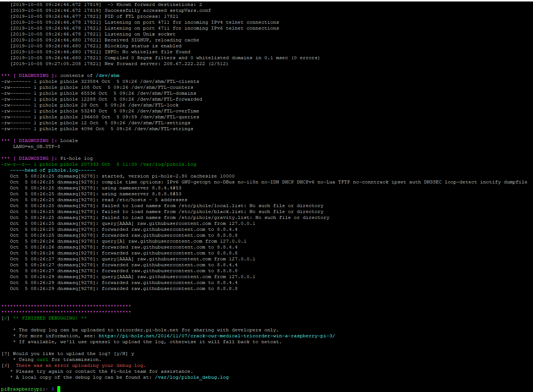The height and width of the screenshot is (392, 533).
Task: Click the 'head of pihole.log' separator text
Action: pos(53,170)
